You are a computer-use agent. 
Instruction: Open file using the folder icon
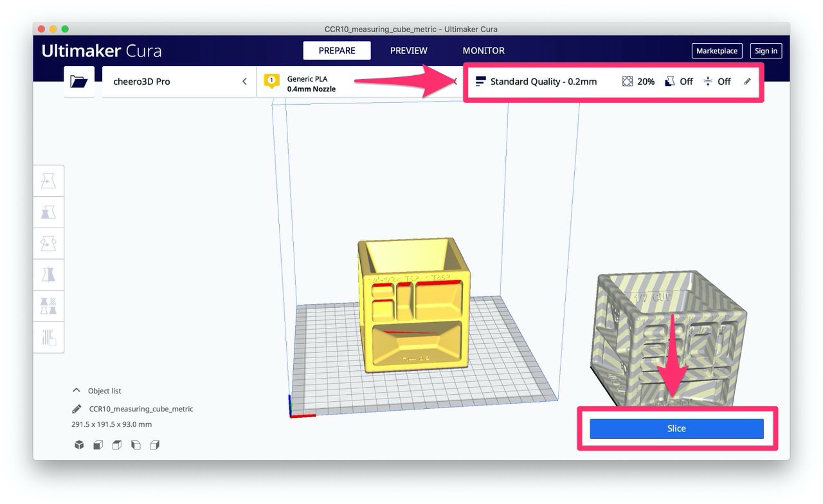[x=79, y=82]
